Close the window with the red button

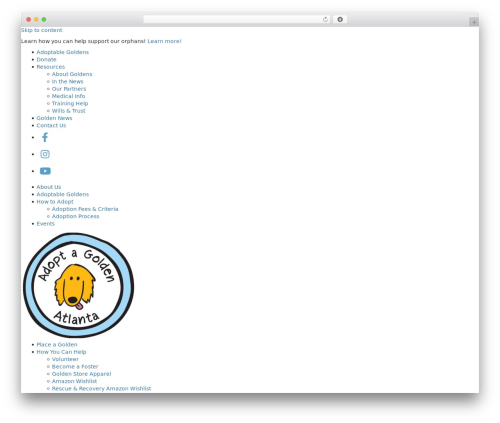coord(29,19)
